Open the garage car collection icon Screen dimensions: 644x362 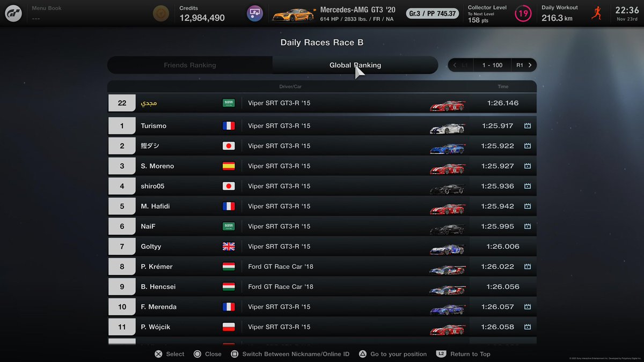255,13
